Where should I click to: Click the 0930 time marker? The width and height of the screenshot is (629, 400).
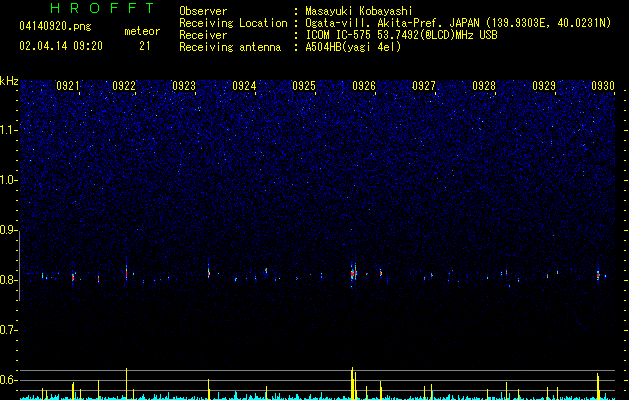pyautogui.click(x=603, y=86)
